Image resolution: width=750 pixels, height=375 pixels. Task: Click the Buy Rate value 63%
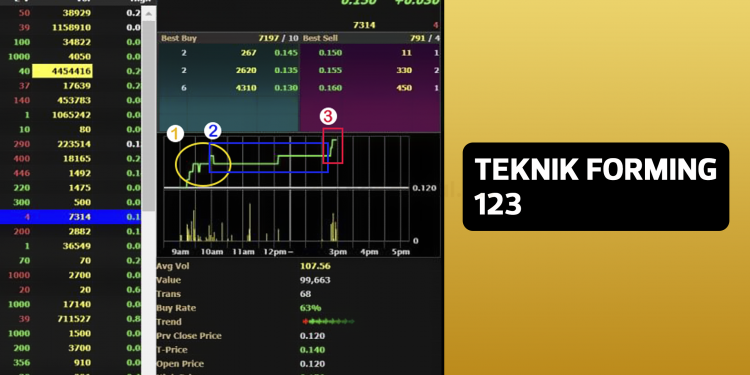point(310,308)
